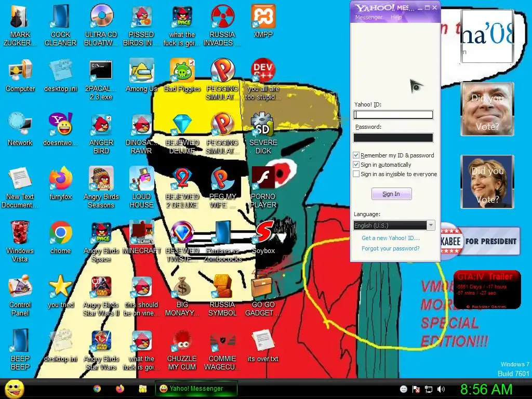Click the smiley Start button
The height and width of the screenshot is (399, 532).
coord(14,389)
